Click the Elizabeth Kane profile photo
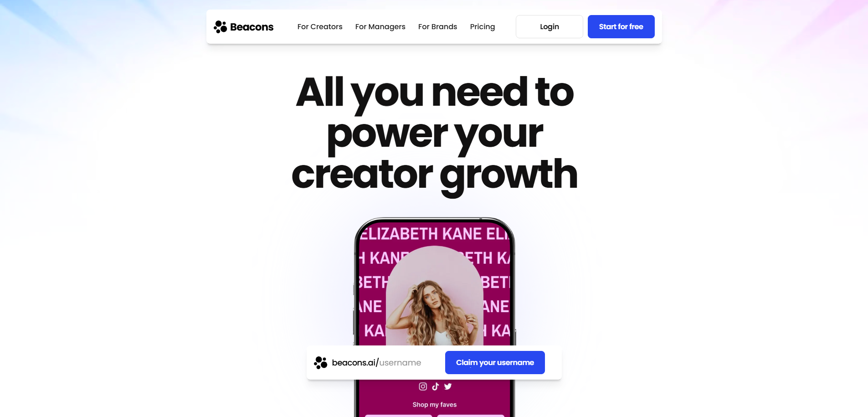The image size is (868, 417). coord(434,296)
